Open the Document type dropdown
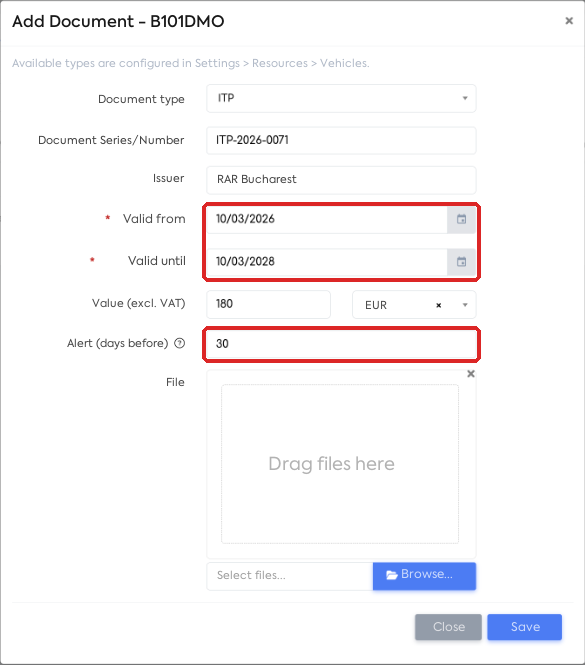585x665 pixels. pyautogui.click(x=341, y=98)
